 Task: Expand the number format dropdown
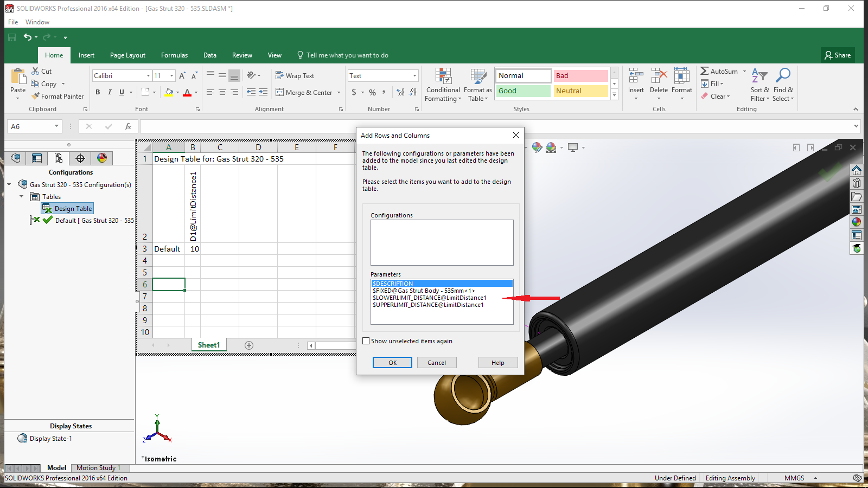pos(414,76)
